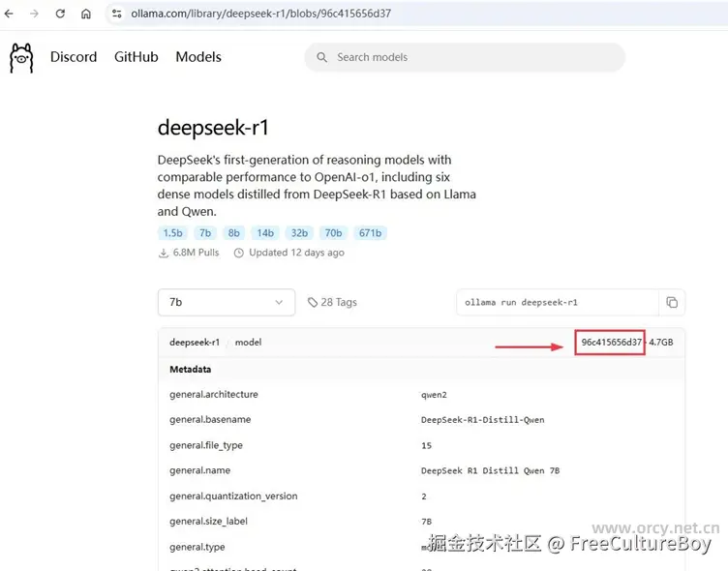The width and height of the screenshot is (728, 571).
Task: Click the general.file_type key
Action: 205,445
